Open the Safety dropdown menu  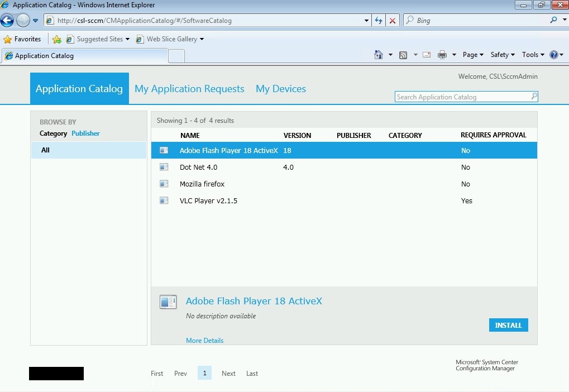[x=503, y=55]
